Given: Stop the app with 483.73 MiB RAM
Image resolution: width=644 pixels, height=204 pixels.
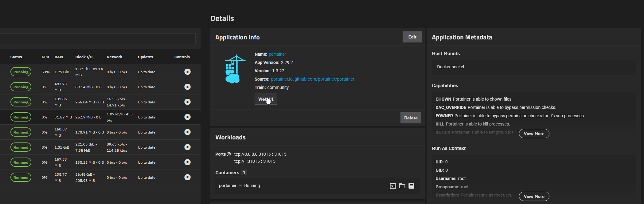Looking at the screenshot, I should click(187, 87).
